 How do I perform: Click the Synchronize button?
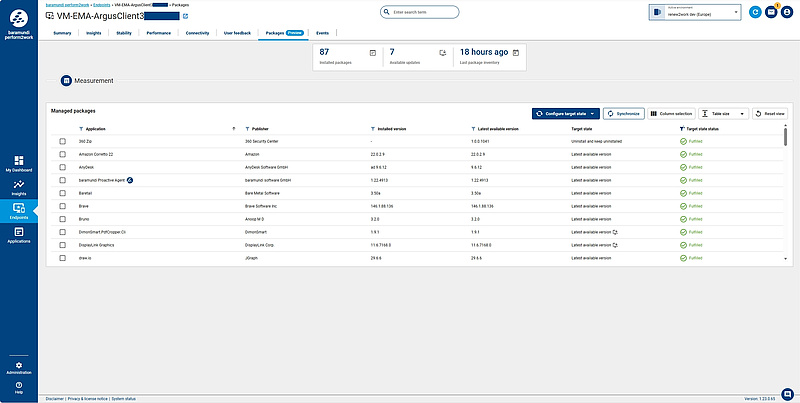[x=624, y=114]
